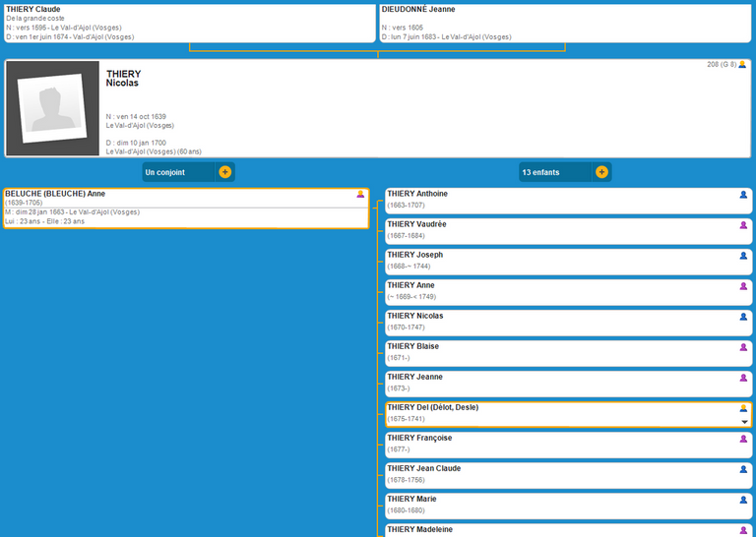This screenshot has width=756, height=537.
Task: Click the plus icon beside 13 enfants
Action: click(601, 172)
